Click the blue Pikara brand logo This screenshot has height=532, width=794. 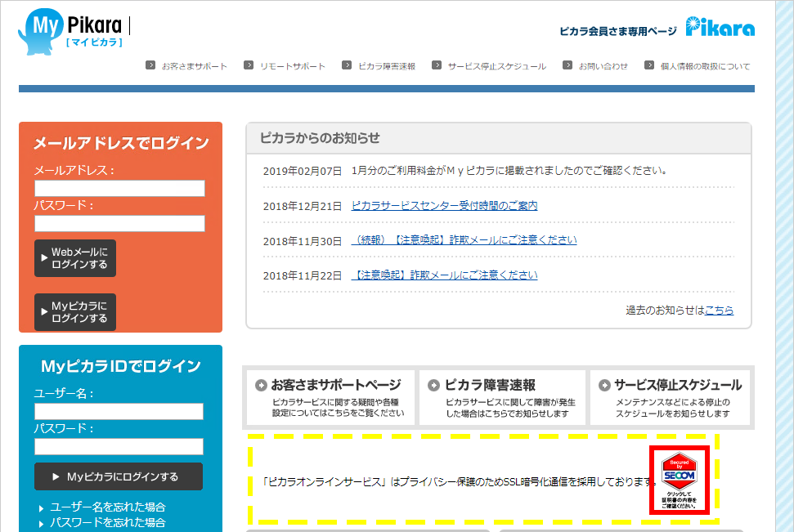point(720,27)
